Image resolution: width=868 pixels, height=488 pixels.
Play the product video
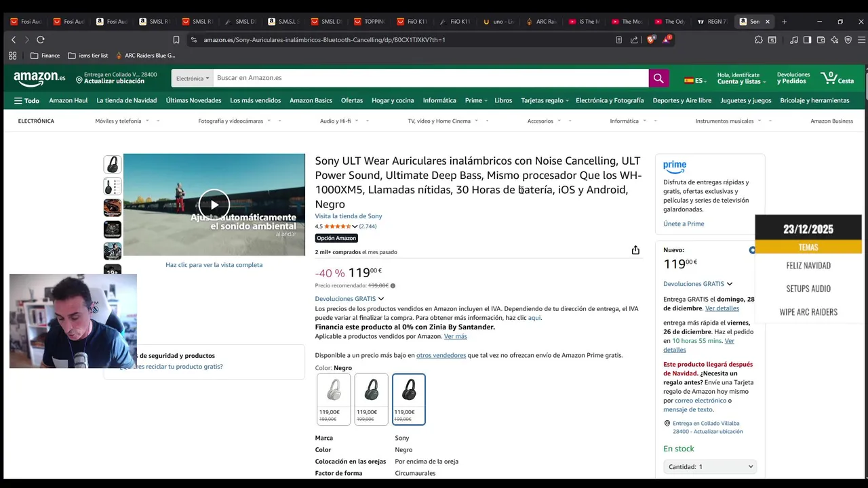[214, 205]
